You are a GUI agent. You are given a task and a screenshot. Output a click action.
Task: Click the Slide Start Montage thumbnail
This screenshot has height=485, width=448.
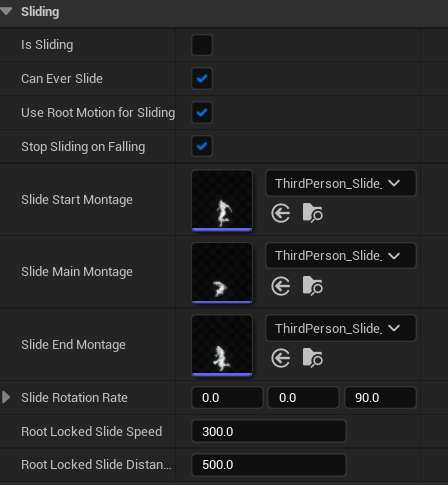click(x=222, y=200)
